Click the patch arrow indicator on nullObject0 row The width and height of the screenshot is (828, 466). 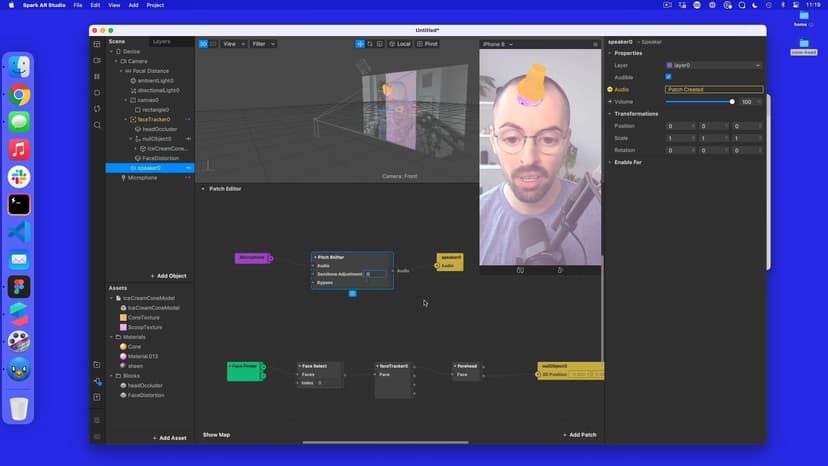pos(187,139)
